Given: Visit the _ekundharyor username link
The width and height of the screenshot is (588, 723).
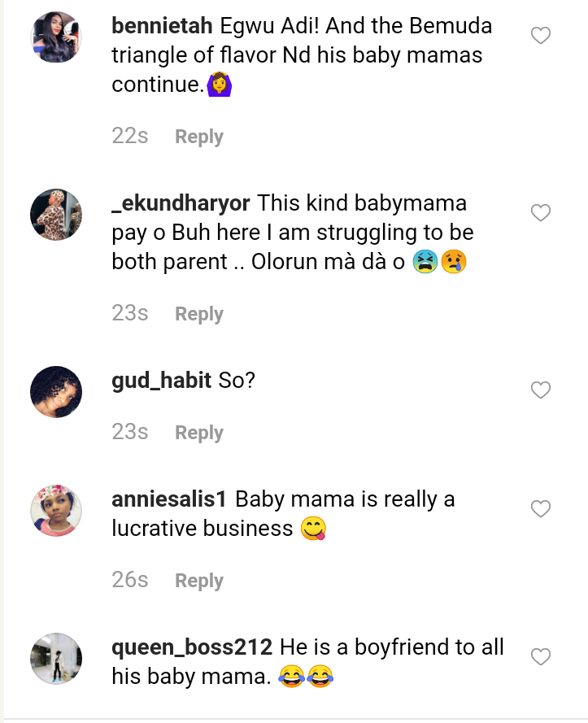Looking at the screenshot, I should 181,203.
